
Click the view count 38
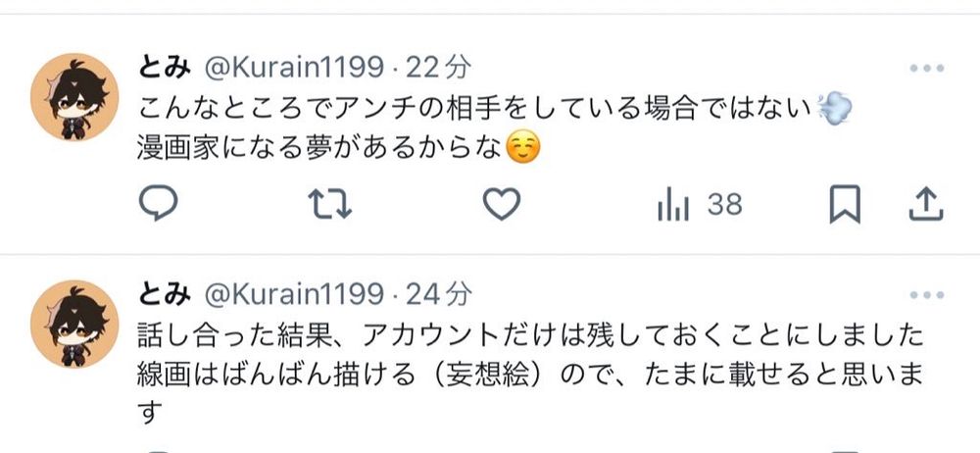point(725,205)
